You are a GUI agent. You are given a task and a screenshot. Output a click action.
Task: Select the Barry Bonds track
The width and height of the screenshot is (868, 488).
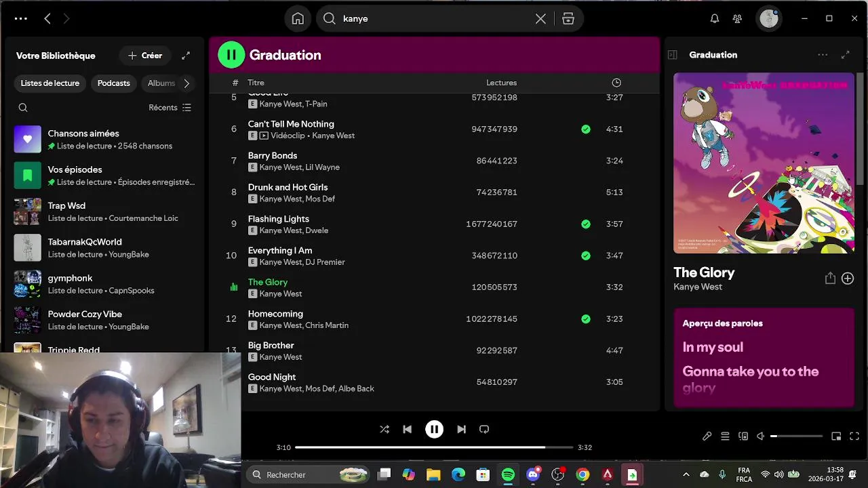coord(434,161)
